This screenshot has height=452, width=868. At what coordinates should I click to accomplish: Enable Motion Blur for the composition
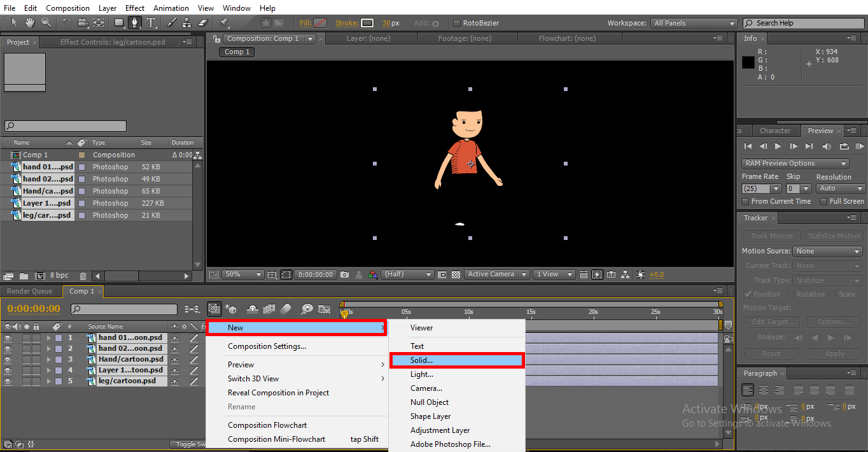(x=284, y=309)
